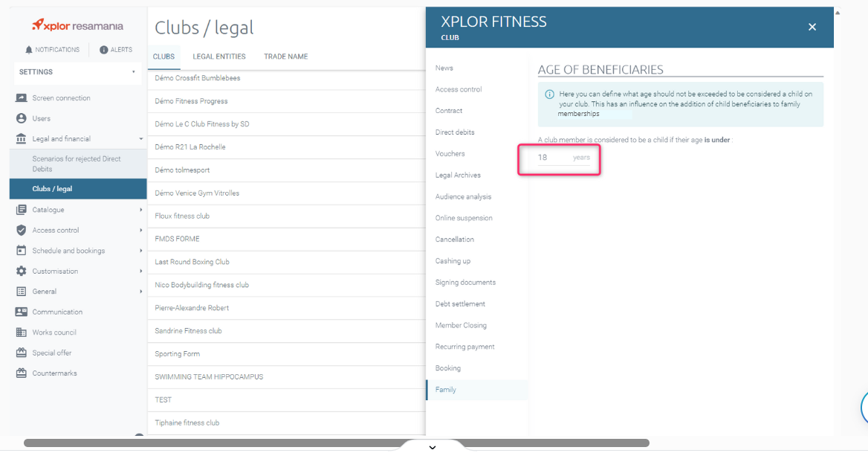Switch to the Trade Name tab
The image size is (868, 453).
(x=285, y=57)
